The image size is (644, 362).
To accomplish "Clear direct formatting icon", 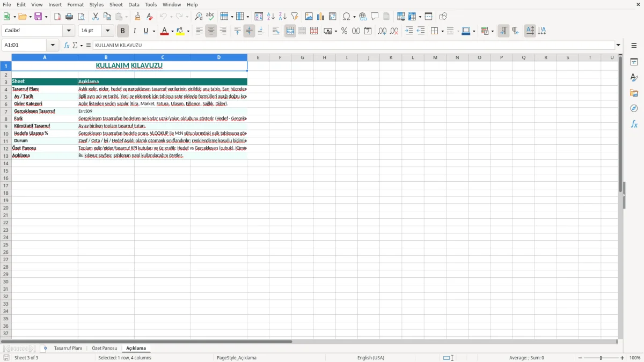I will coord(149,17).
